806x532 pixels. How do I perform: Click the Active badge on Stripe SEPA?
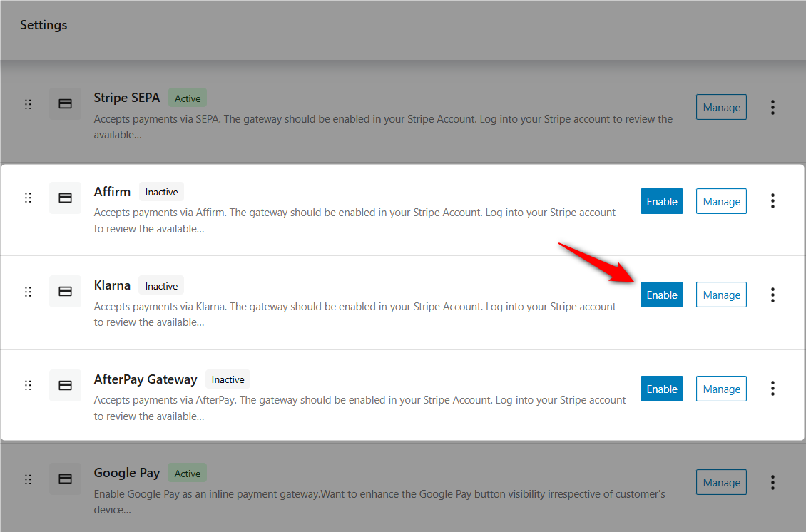pos(187,98)
